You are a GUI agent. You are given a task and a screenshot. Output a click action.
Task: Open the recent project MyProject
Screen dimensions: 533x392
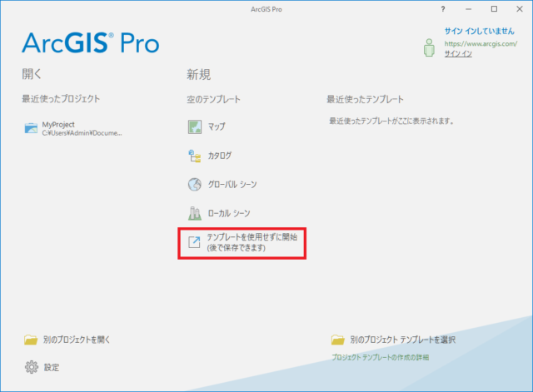[58, 125]
